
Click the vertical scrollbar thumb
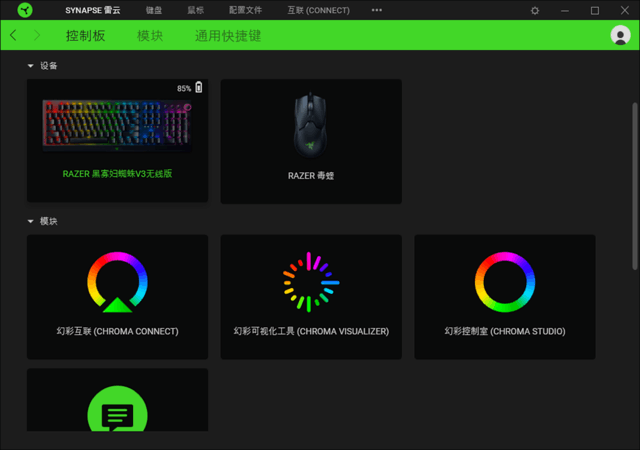[x=635, y=186]
